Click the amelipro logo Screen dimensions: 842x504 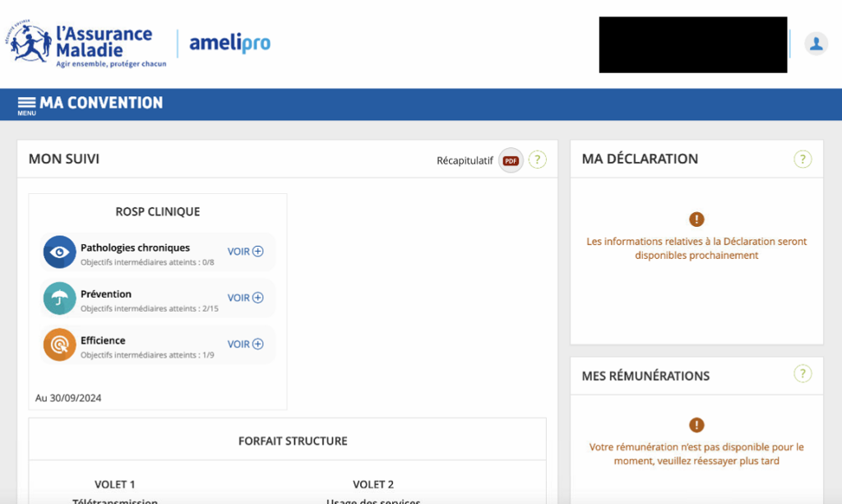[x=230, y=43]
